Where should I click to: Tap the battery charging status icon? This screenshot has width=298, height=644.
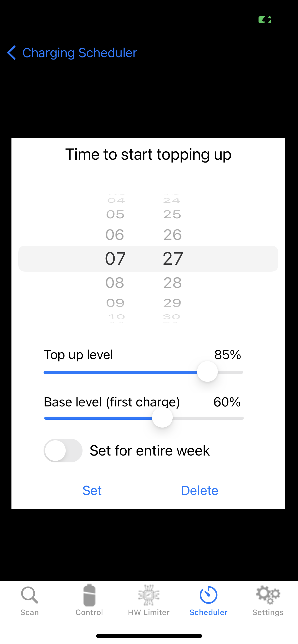pyautogui.click(x=265, y=20)
